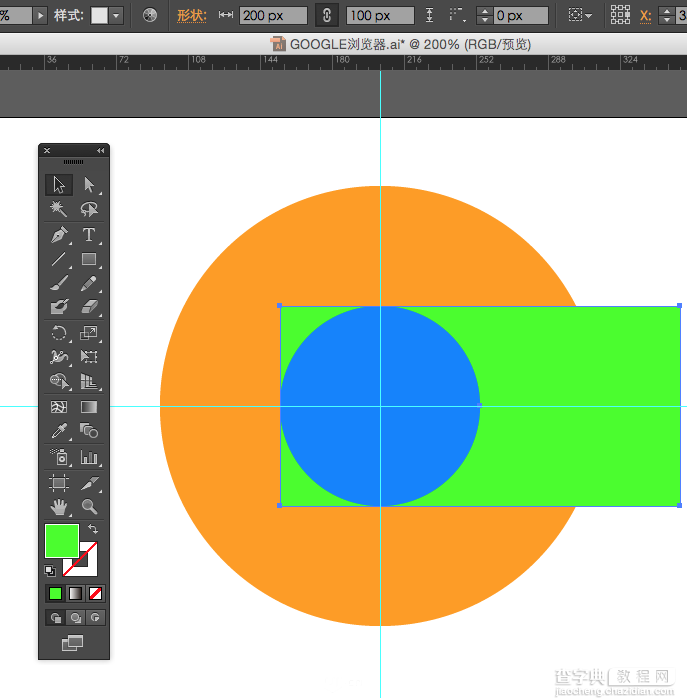The height and width of the screenshot is (698, 687).
Task: Select the Eyedropper tool
Action: tap(59, 431)
